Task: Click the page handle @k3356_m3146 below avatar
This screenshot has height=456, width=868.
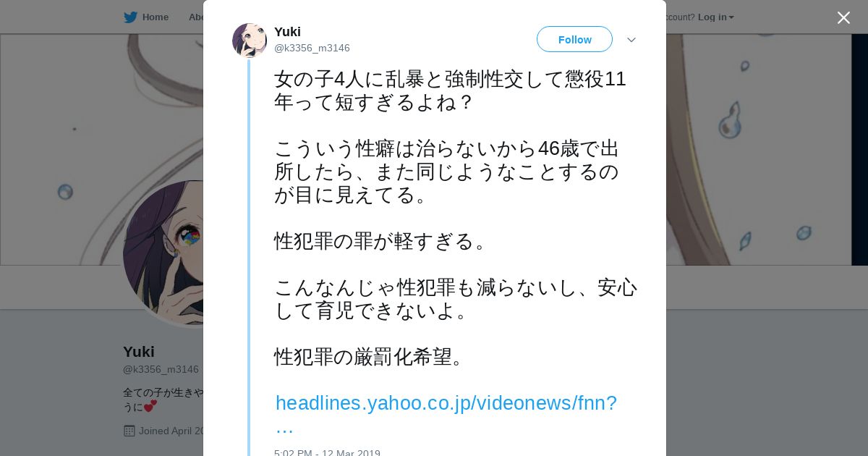Action: pos(161,369)
